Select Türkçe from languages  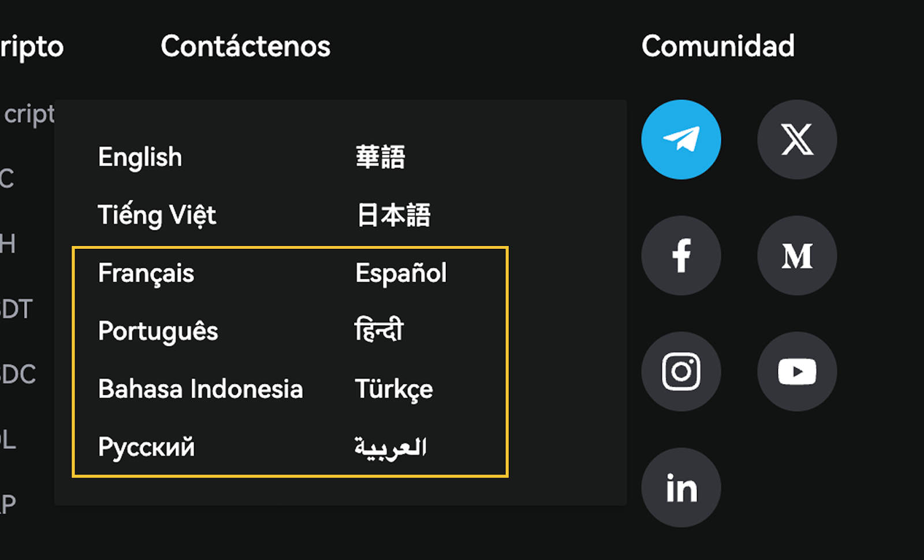pos(394,389)
